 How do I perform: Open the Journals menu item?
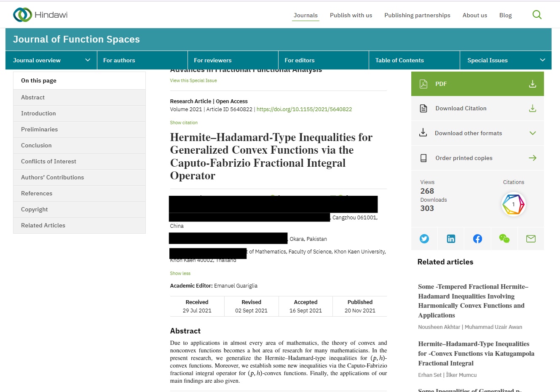coord(305,15)
